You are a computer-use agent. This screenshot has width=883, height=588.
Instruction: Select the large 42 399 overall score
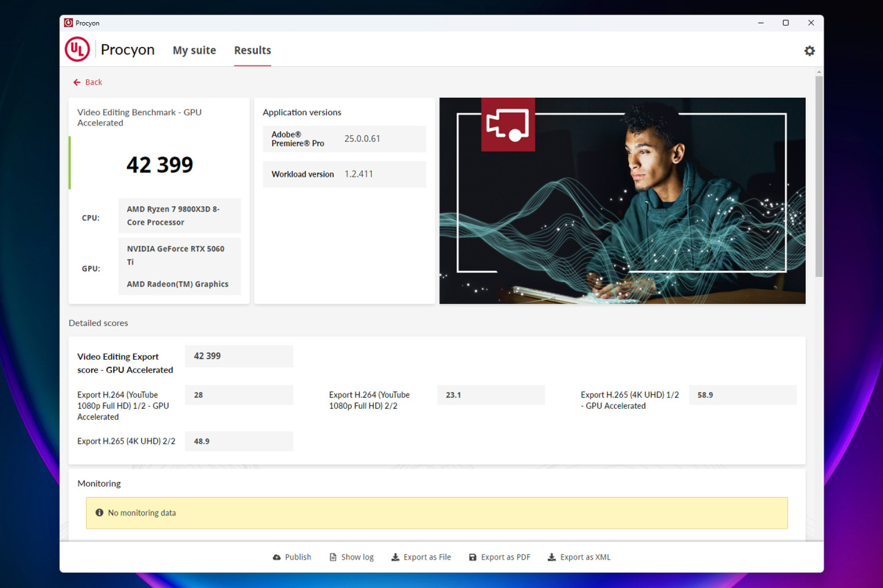(x=160, y=165)
